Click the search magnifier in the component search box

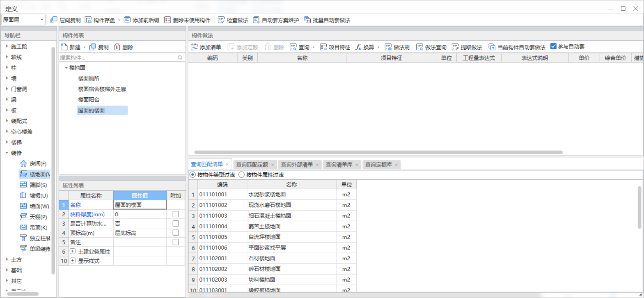(x=180, y=58)
